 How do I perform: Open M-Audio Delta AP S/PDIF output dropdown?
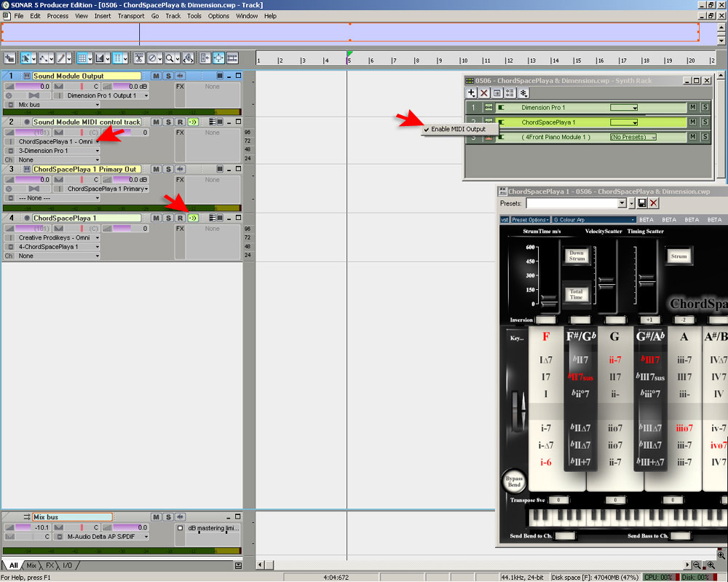pyautogui.click(x=146, y=537)
